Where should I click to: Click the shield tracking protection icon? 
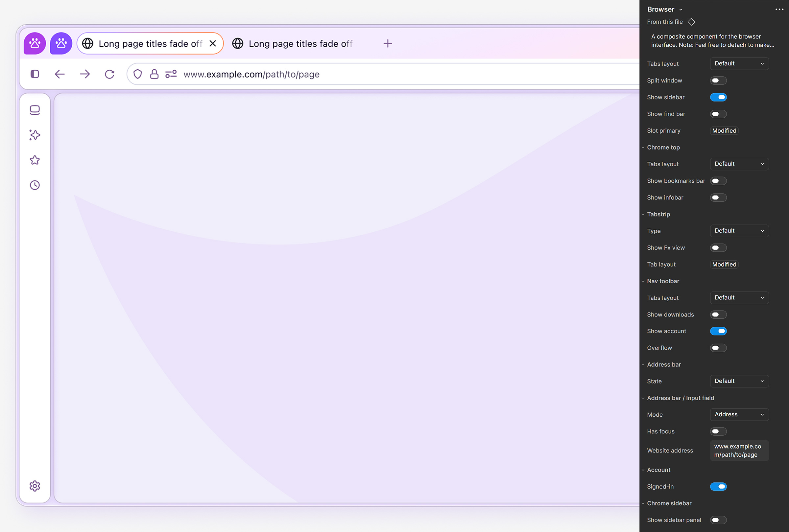click(137, 74)
